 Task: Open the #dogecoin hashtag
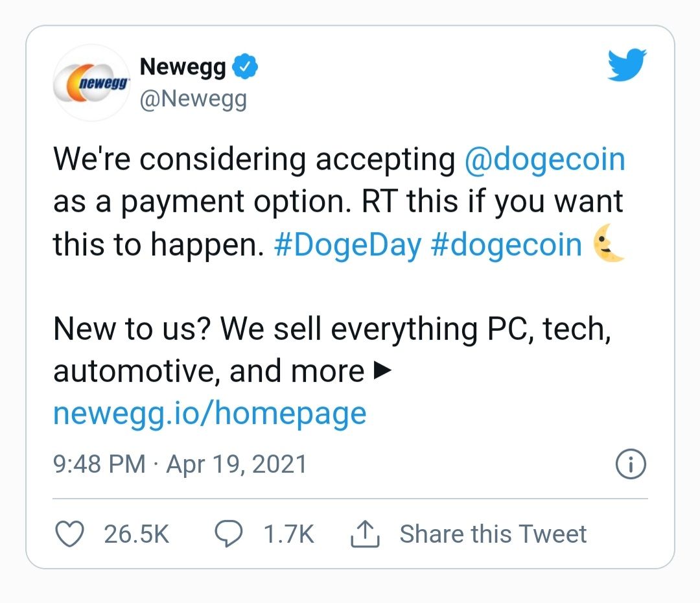(x=506, y=246)
